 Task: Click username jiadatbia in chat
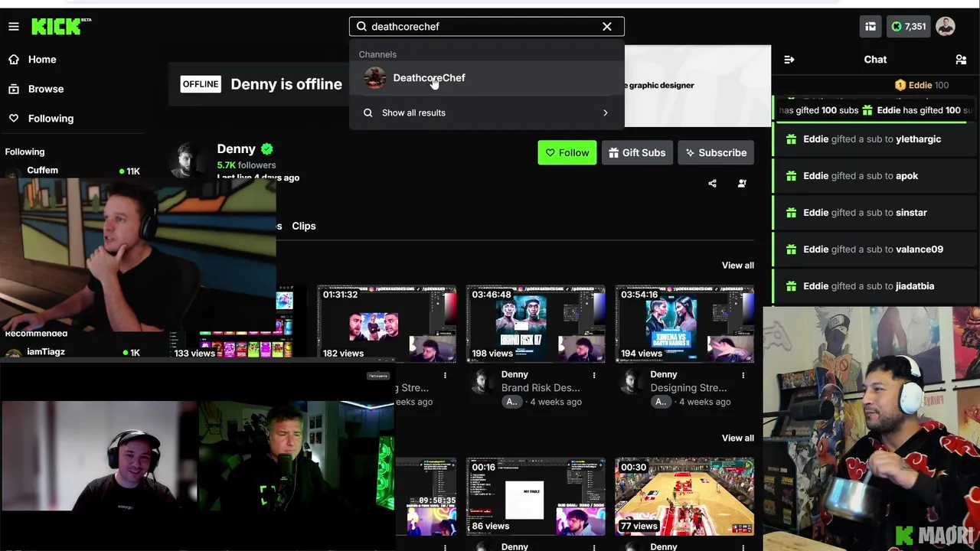coord(915,286)
